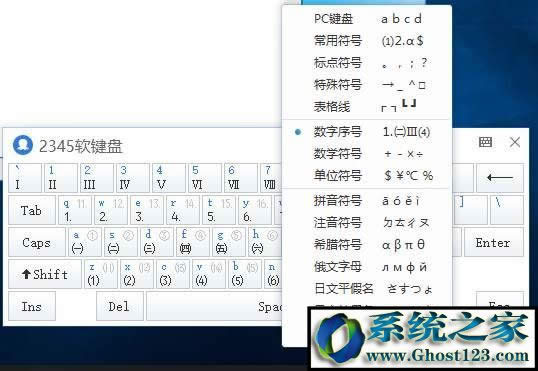This screenshot has height=371, width=538.
Task: Choose 拼音符号 keyboard layout
Action: tap(366, 201)
